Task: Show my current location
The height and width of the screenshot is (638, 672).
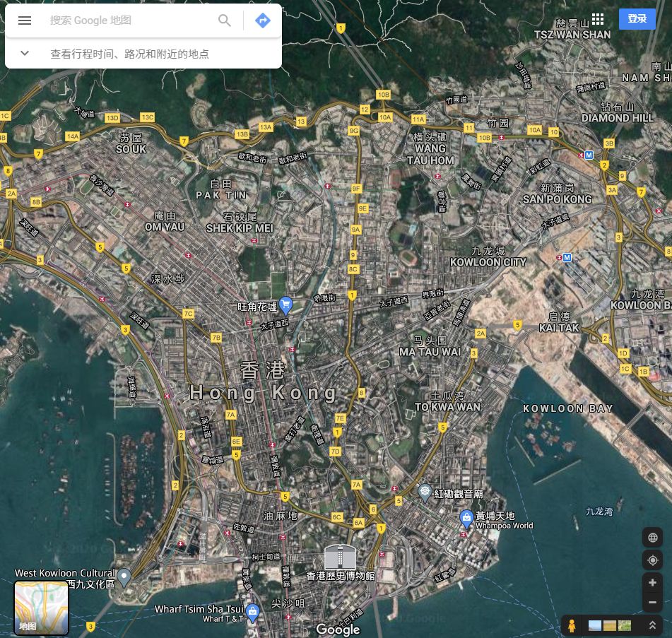Action: click(x=652, y=560)
